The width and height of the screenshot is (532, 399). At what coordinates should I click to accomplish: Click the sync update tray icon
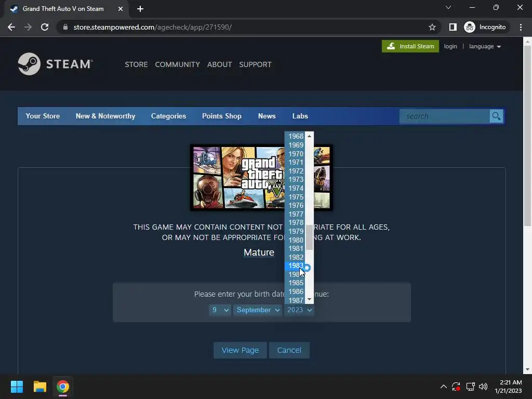[x=456, y=387]
